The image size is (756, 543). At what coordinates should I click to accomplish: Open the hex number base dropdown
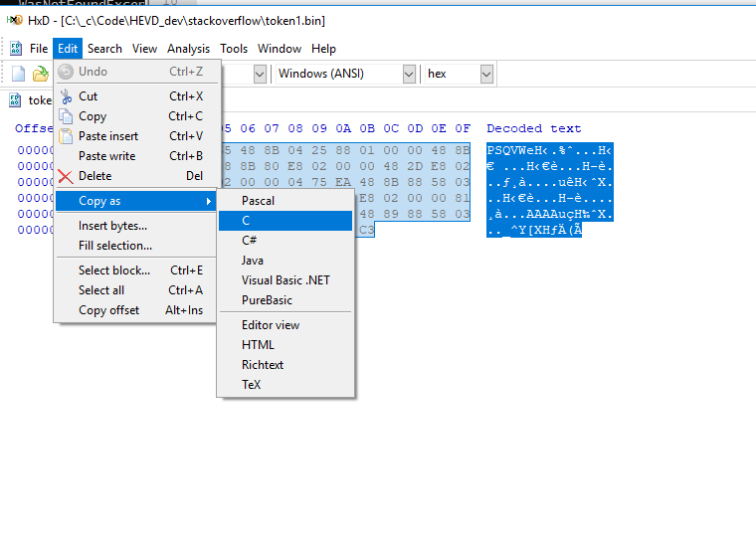pyautogui.click(x=486, y=74)
